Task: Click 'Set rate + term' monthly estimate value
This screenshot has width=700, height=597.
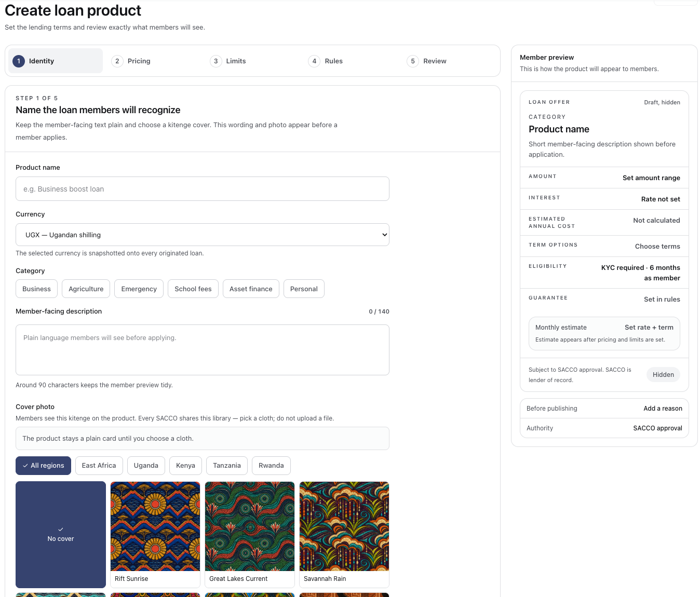Action: [649, 327]
